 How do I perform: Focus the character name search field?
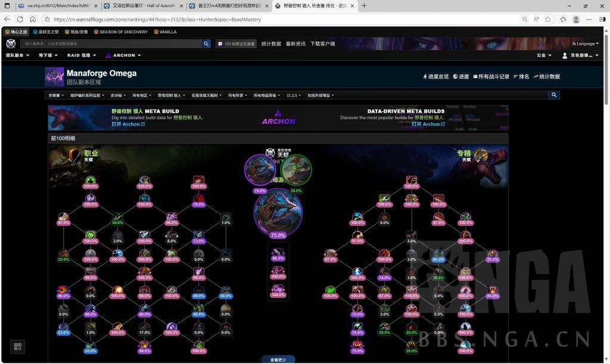(x=112, y=43)
